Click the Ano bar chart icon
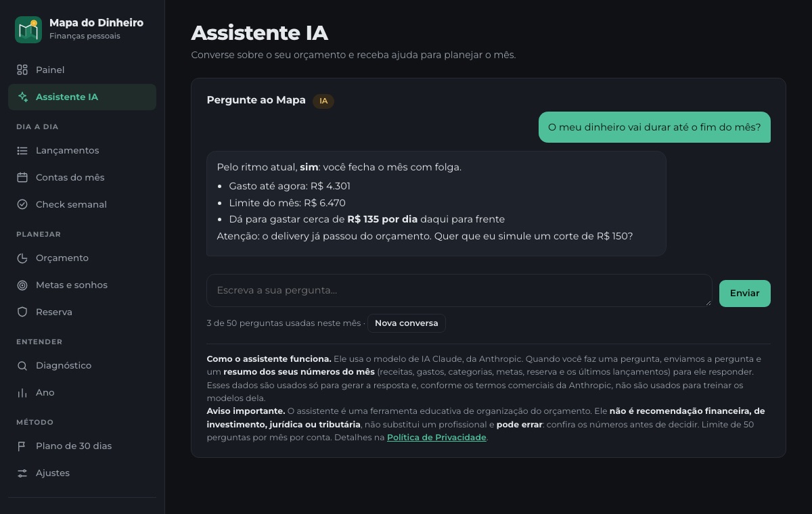812x514 pixels. pyautogui.click(x=22, y=392)
